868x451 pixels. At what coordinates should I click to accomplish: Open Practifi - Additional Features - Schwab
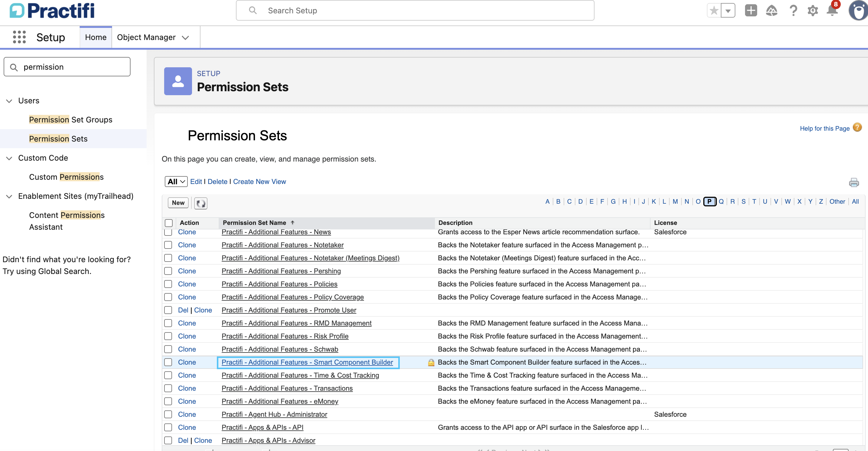pos(280,349)
